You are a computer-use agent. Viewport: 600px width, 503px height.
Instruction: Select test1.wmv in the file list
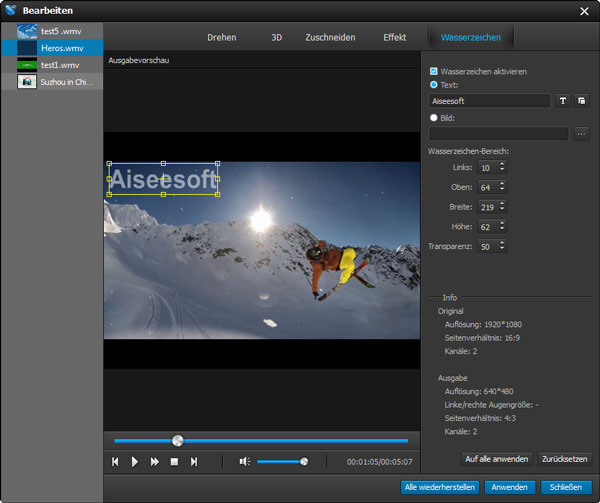pos(62,64)
